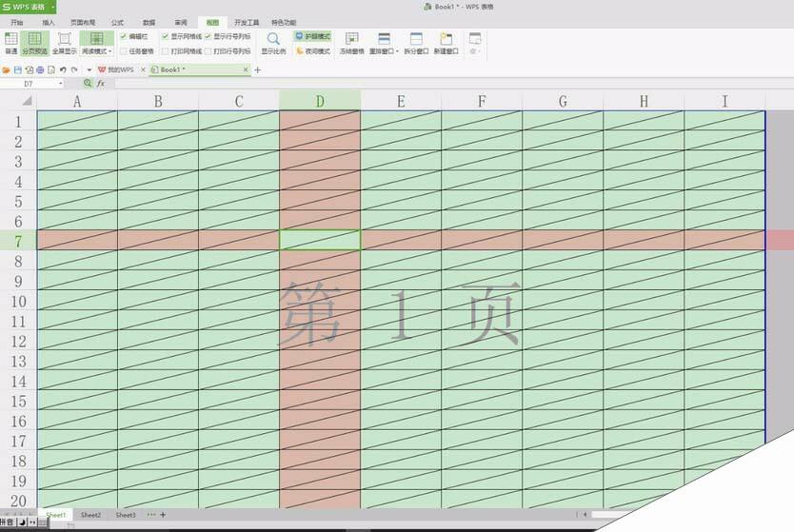Open the 审阅 (Review) ribbon tab
Screen dimensions: 794x532
(181, 22)
